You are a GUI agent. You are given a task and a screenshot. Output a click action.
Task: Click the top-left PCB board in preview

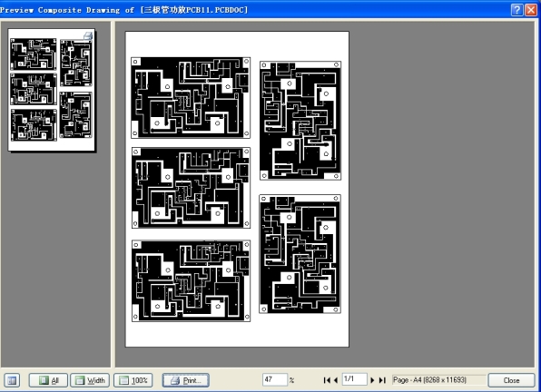191,98
